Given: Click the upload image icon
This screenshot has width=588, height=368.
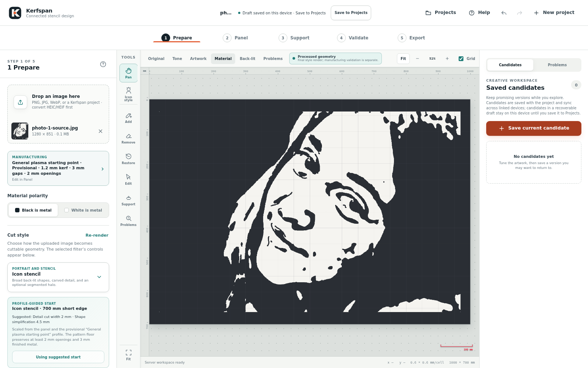Looking at the screenshot, I should (21, 102).
